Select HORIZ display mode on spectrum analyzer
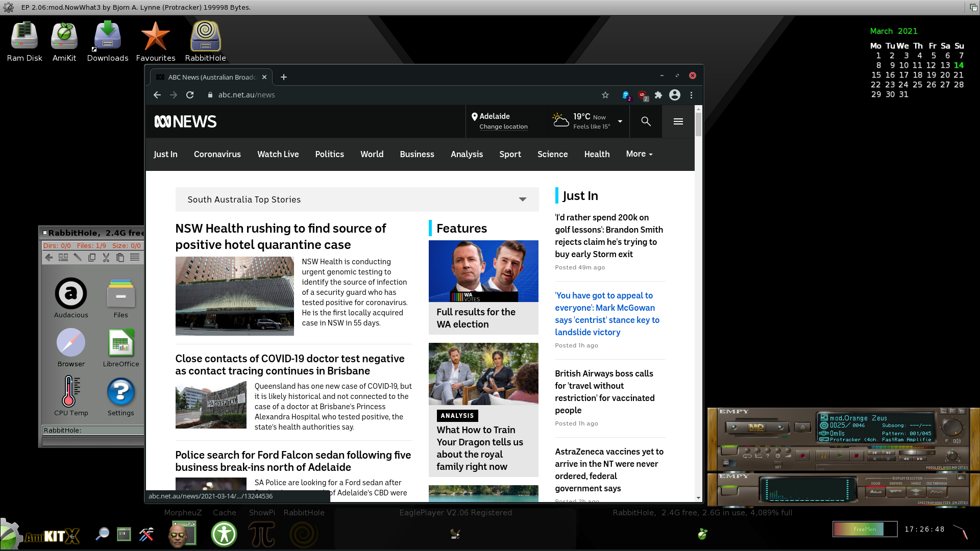 tap(916, 492)
